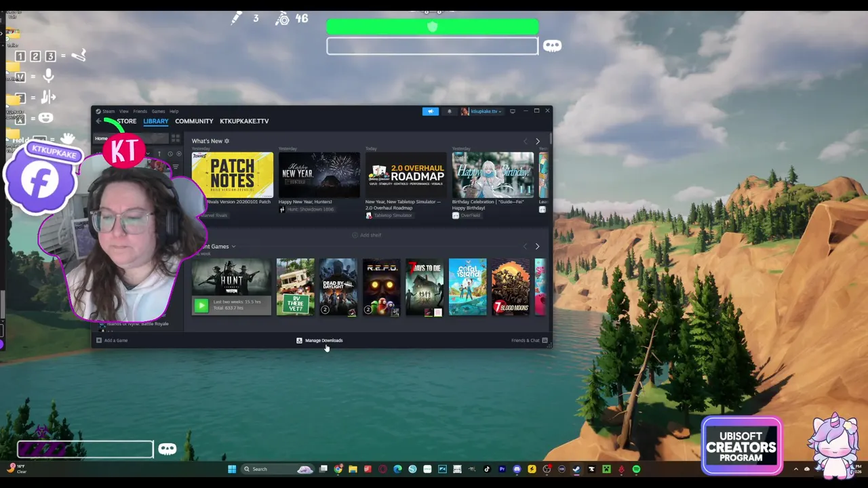Open the Help menu
The width and height of the screenshot is (868, 488).
174,111
